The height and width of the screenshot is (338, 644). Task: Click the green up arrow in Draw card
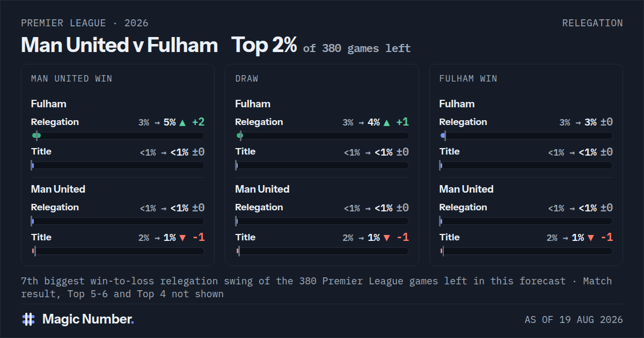pos(387,122)
